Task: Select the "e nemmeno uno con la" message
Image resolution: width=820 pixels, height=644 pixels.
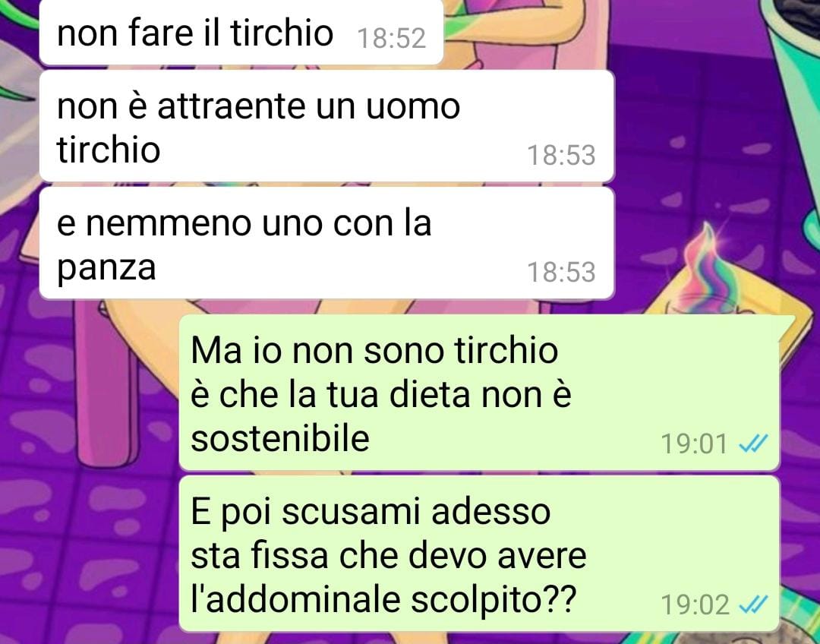Action: pyautogui.click(x=326, y=243)
